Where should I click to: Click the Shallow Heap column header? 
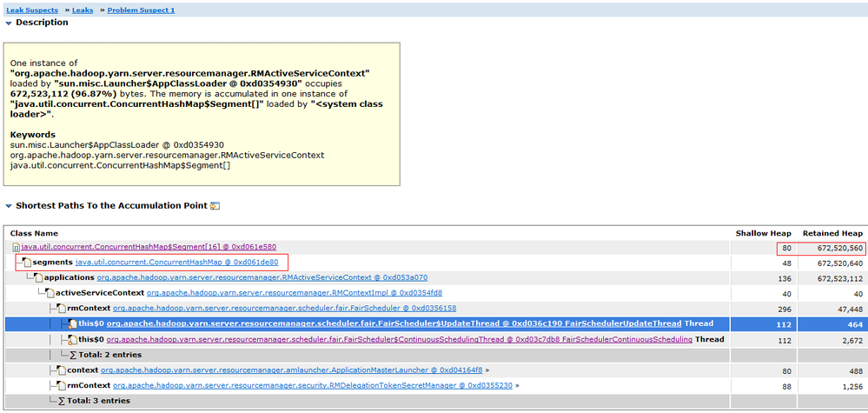[x=764, y=233]
